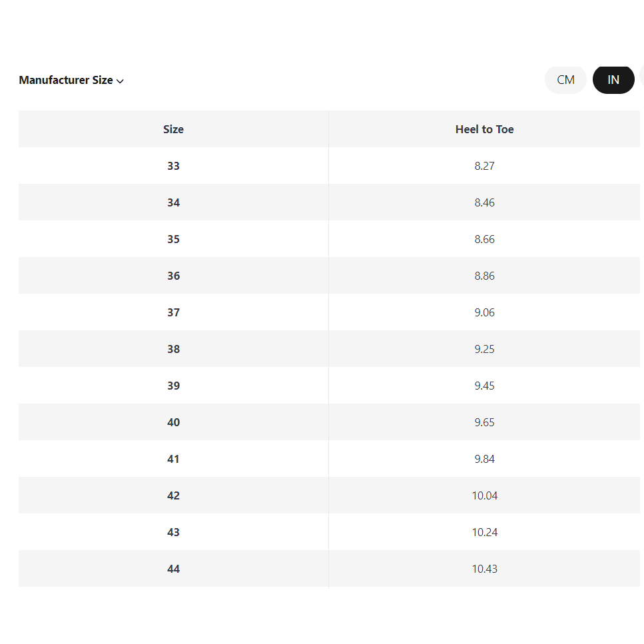Click the 8.27 heel to toe value
This screenshot has height=644, width=644.
tap(484, 166)
